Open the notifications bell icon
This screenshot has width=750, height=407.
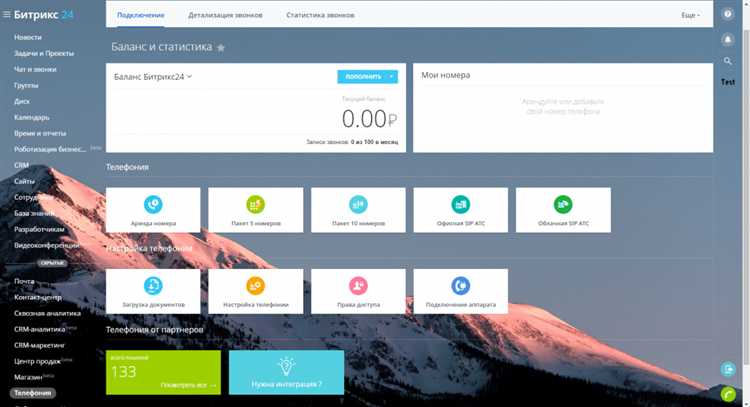[x=728, y=39]
